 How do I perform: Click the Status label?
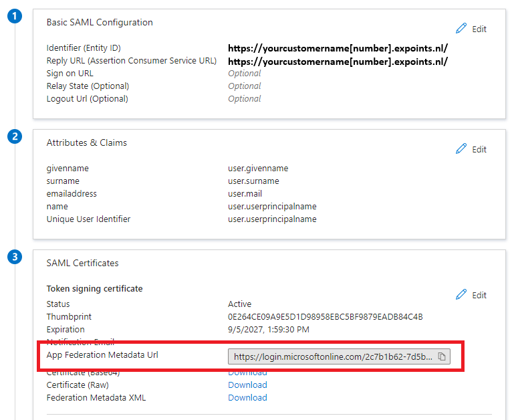[x=58, y=304]
